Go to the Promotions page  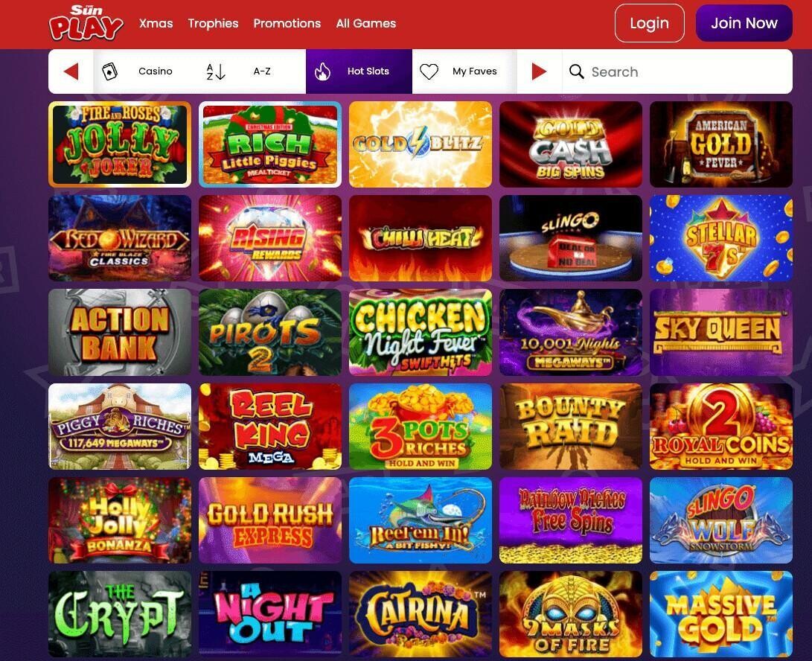click(x=287, y=23)
